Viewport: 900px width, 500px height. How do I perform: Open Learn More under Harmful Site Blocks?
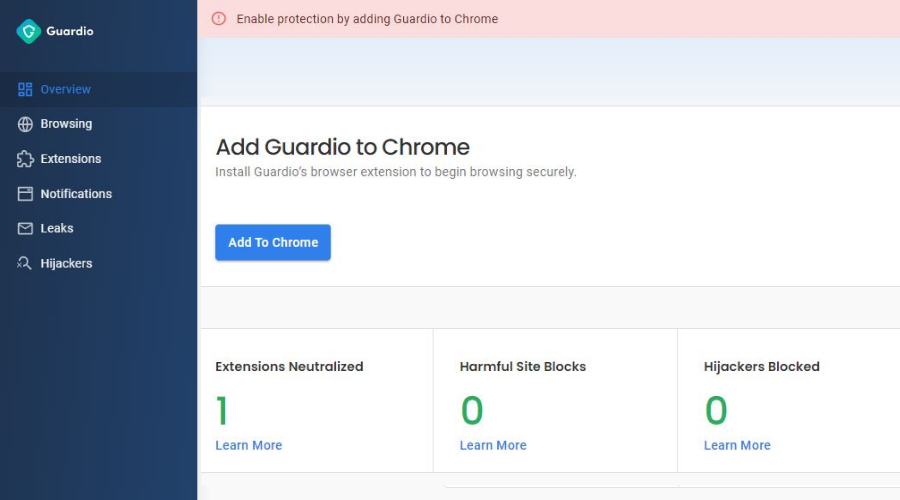click(x=493, y=445)
